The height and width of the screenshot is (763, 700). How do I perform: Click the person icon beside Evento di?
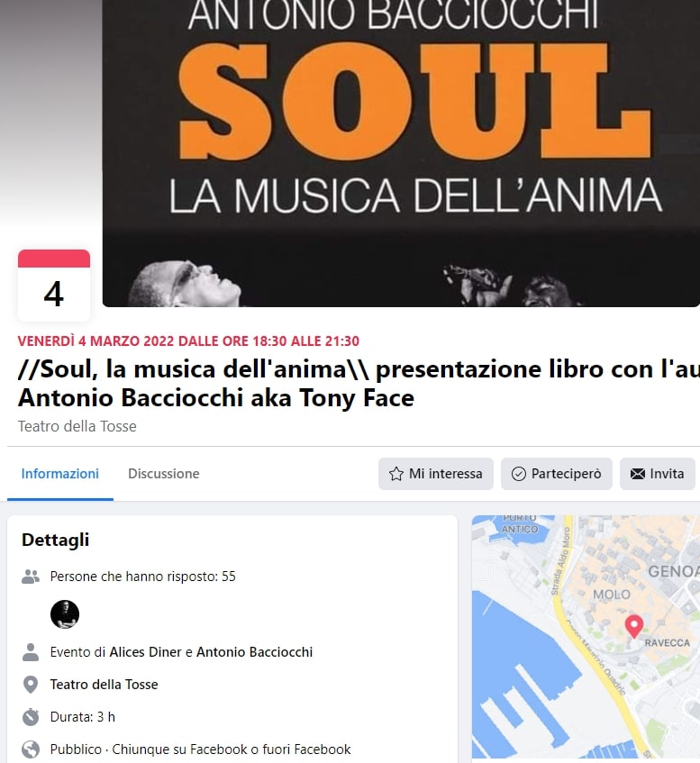coord(31,652)
